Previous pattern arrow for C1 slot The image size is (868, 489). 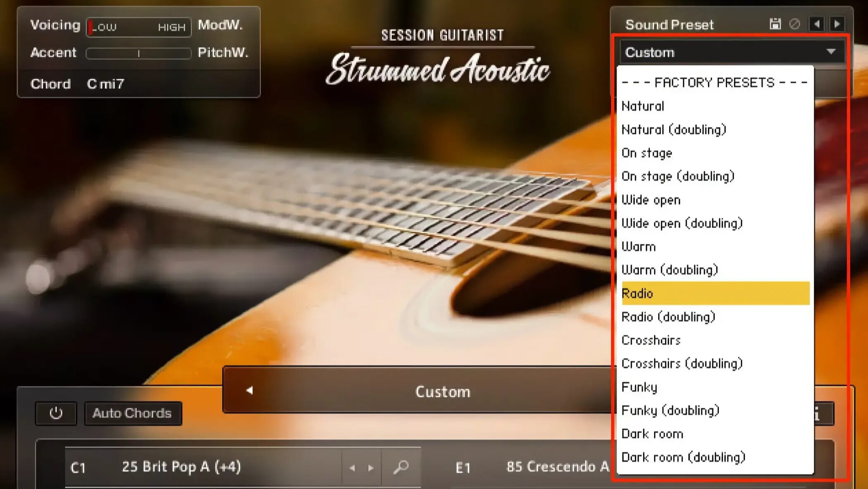coord(352,468)
